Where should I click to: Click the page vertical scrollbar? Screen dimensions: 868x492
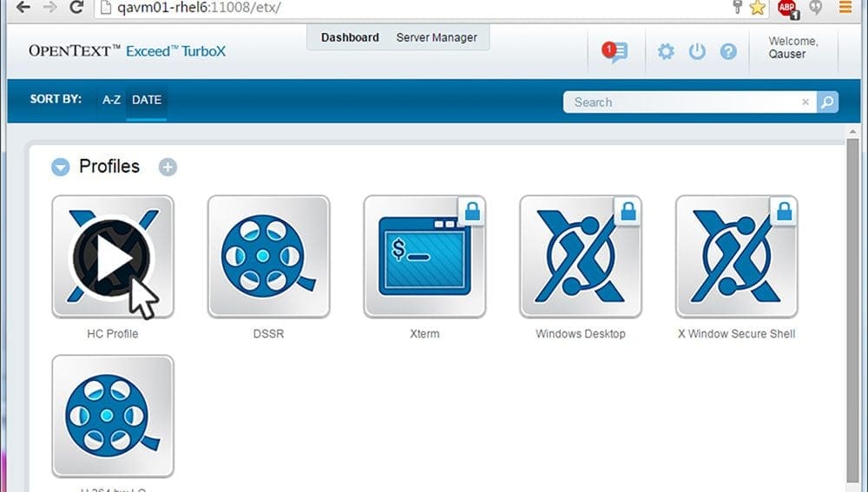853,310
